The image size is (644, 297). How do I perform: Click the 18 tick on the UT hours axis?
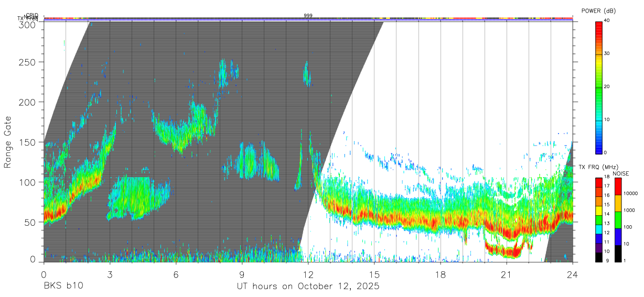[441, 274]
